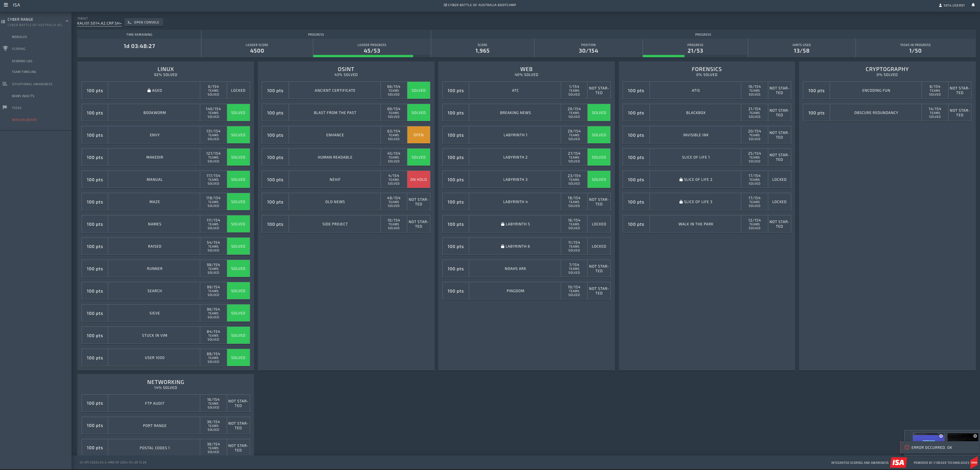Viewport: 980px width, 470px height.
Task: Click the notification bell icon
Action: [x=973, y=5]
